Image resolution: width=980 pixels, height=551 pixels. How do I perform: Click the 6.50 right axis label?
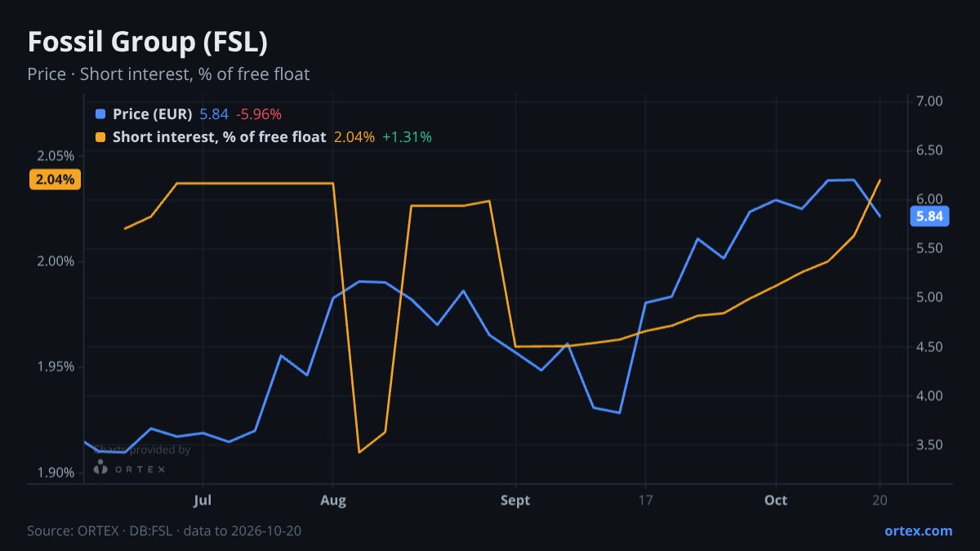pyautogui.click(x=930, y=150)
